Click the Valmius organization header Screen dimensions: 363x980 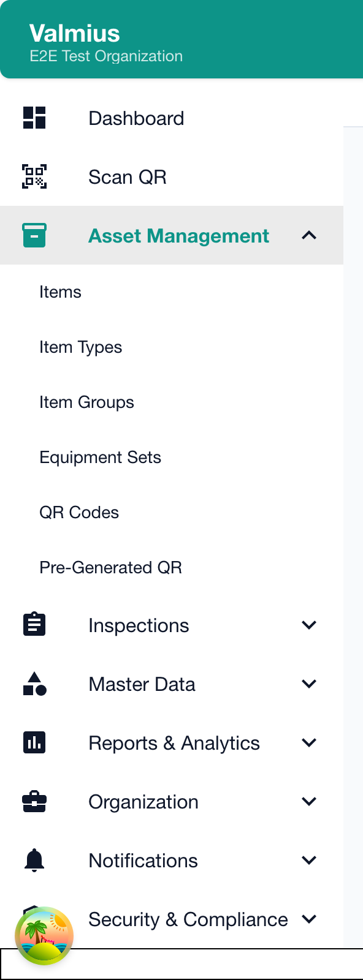pos(75,33)
